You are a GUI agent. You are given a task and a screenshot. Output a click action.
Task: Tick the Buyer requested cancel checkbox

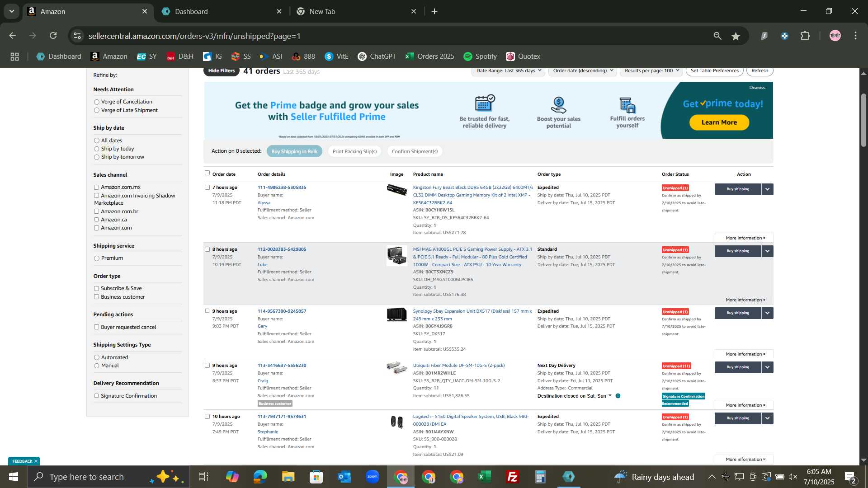[96, 327]
